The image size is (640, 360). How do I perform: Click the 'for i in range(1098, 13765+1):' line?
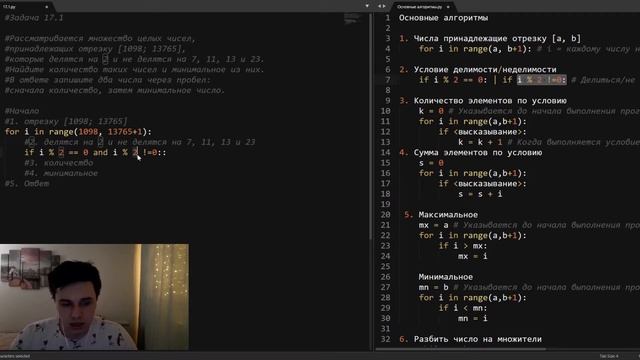pos(78,132)
